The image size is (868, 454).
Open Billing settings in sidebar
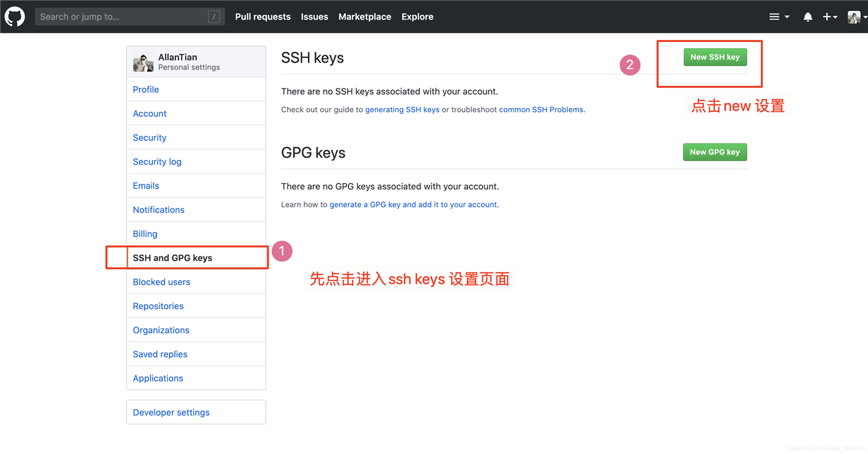click(x=196, y=234)
